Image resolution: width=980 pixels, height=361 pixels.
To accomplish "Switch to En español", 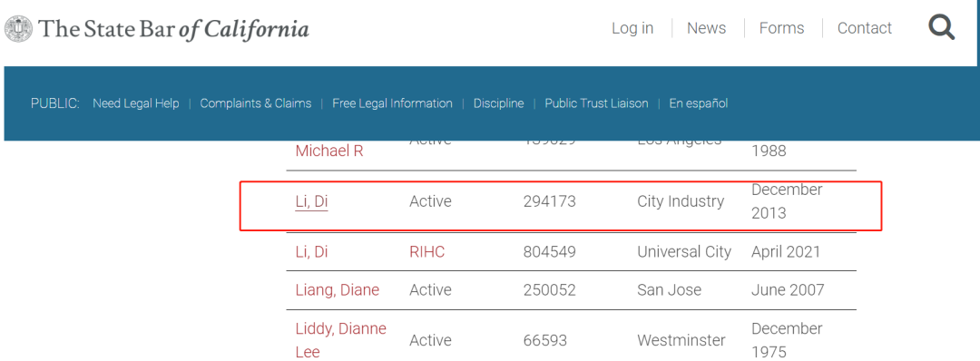I will coord(698,103).
